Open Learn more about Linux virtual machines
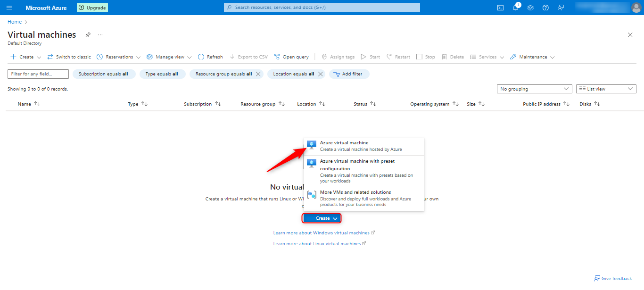Screen dimensions: 644x290 (x=320, y=244)
